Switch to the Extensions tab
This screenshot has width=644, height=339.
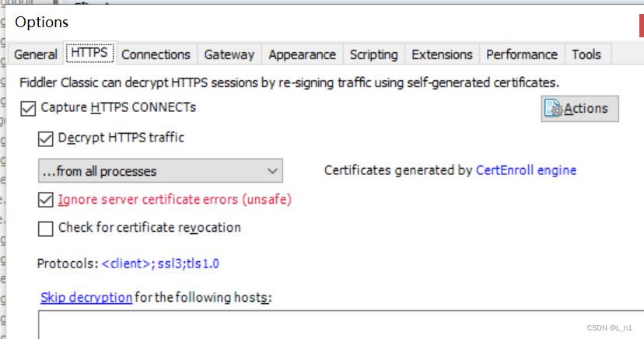tap(442, 54)
